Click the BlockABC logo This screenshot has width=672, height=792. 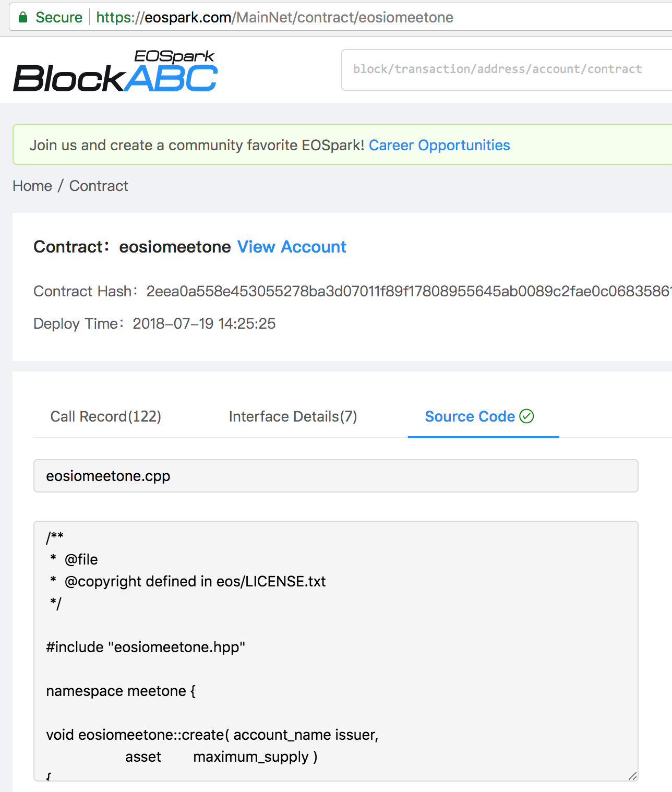(115, 78)
